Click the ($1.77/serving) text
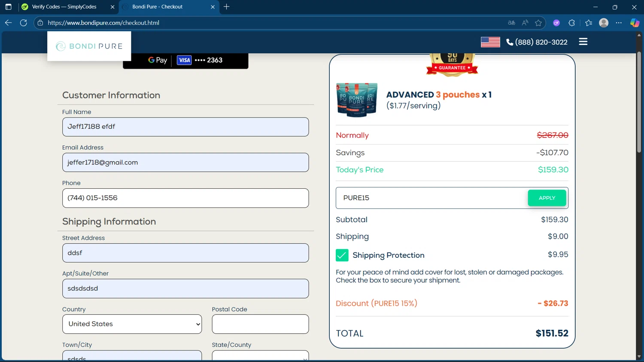This screenshot has width=644, height=362. (413, 106)
